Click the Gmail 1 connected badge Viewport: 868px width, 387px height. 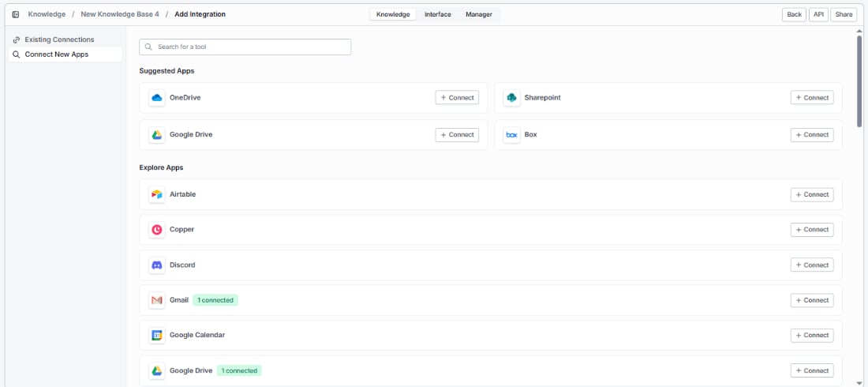[215, 300]
